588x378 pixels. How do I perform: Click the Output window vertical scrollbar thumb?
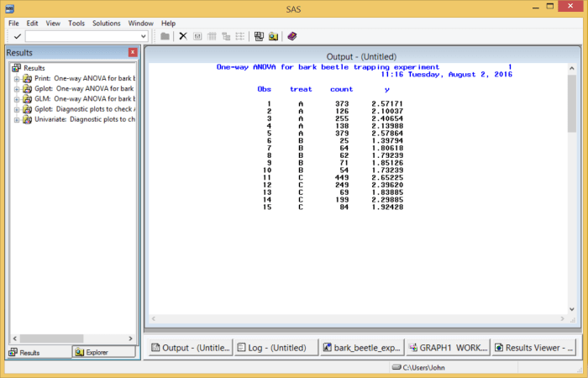pos(571,103)
